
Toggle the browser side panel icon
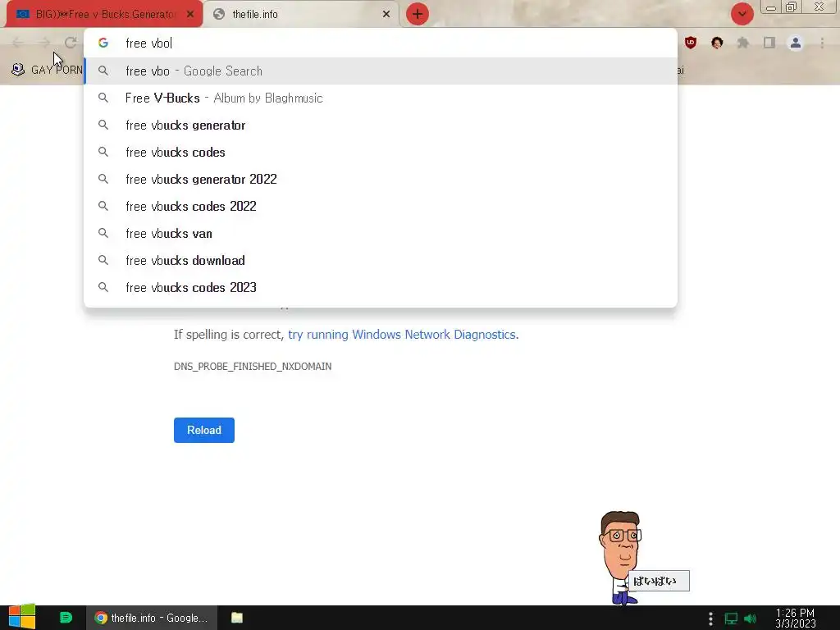pos(769,43)
